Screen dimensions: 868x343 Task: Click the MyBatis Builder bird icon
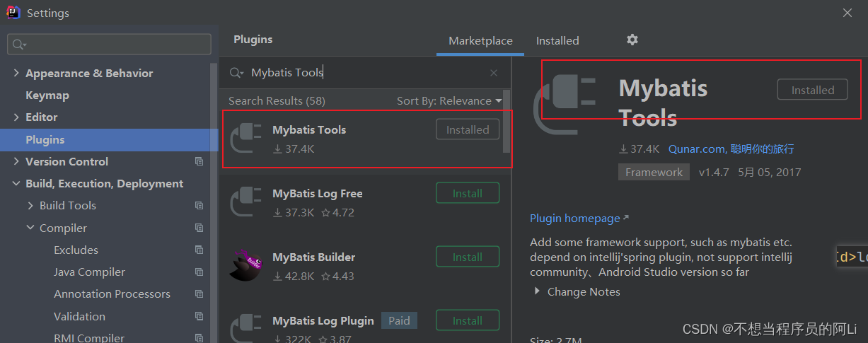pos(246,264)
